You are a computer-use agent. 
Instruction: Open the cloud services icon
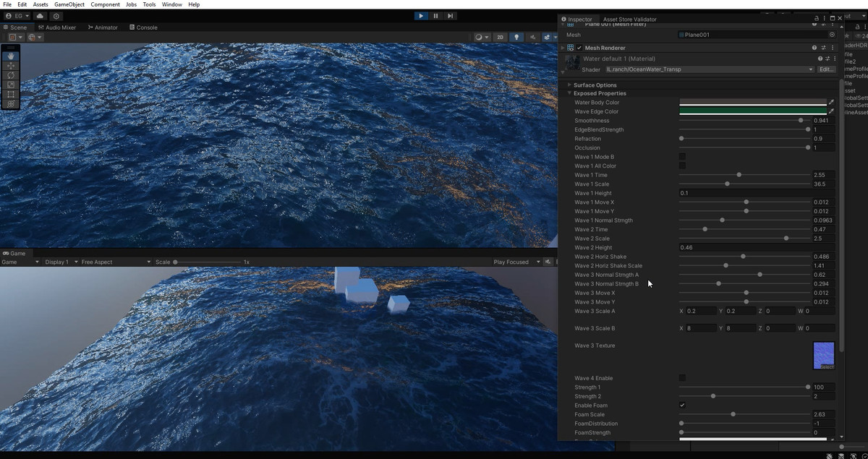click(x=39, y=15)
